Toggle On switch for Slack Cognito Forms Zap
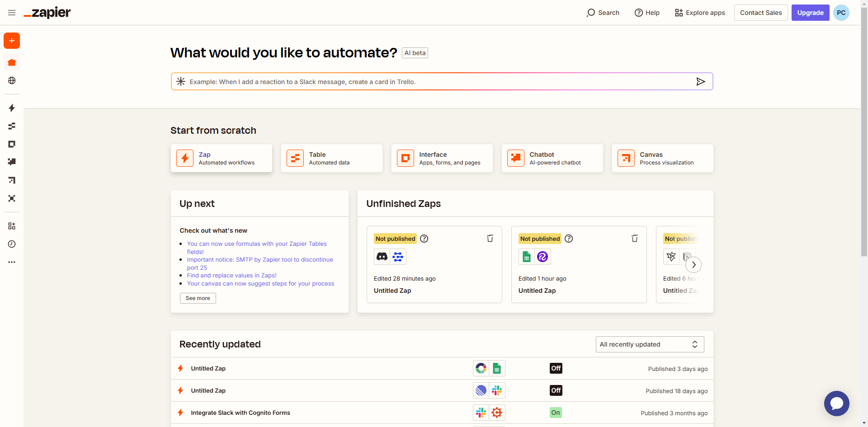 556,413
